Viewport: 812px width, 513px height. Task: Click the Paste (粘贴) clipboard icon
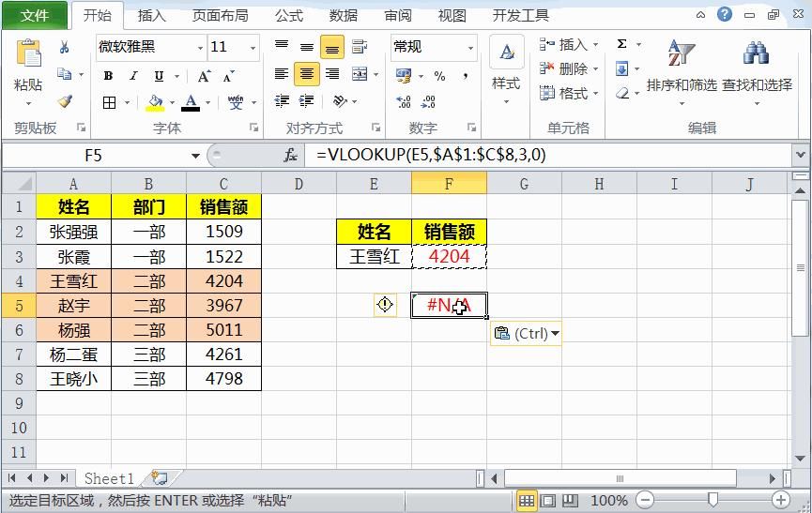[x=28, y=53]
